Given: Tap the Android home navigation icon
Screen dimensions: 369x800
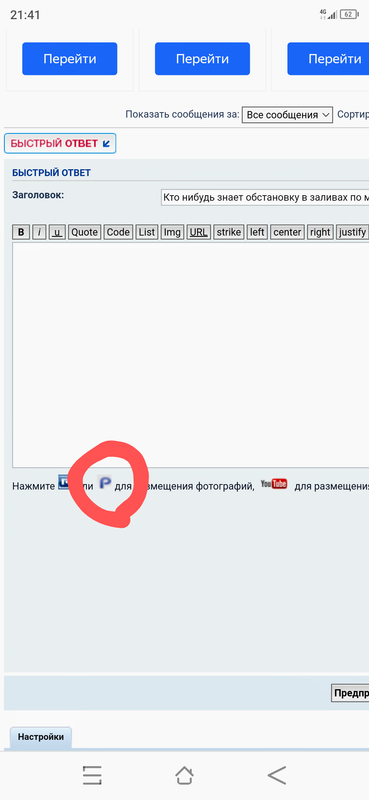Looking at the screenshot, I should (184, 775).
